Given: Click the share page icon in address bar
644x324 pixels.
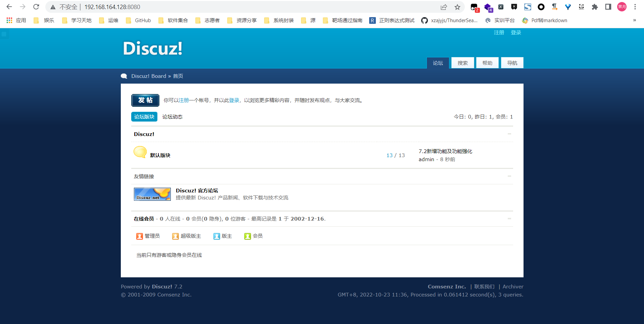Looking at the screenshot, I should coord(444,7).
